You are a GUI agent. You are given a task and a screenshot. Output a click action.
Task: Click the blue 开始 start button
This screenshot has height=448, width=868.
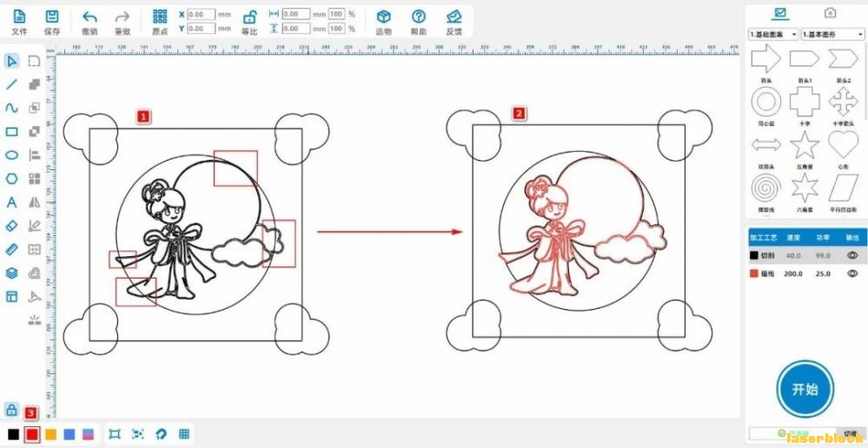pos(805,389)
